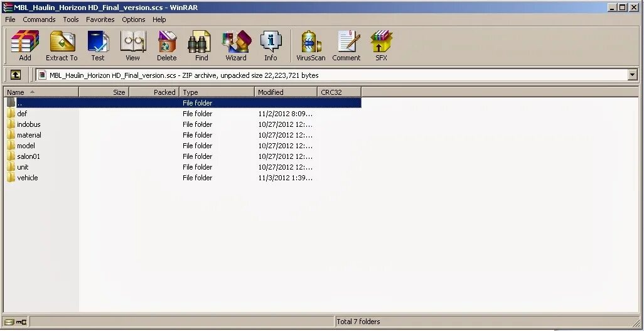Click the key password status bar icon
The height and width of the screenshot is (331, 644).
click(21, 322)
